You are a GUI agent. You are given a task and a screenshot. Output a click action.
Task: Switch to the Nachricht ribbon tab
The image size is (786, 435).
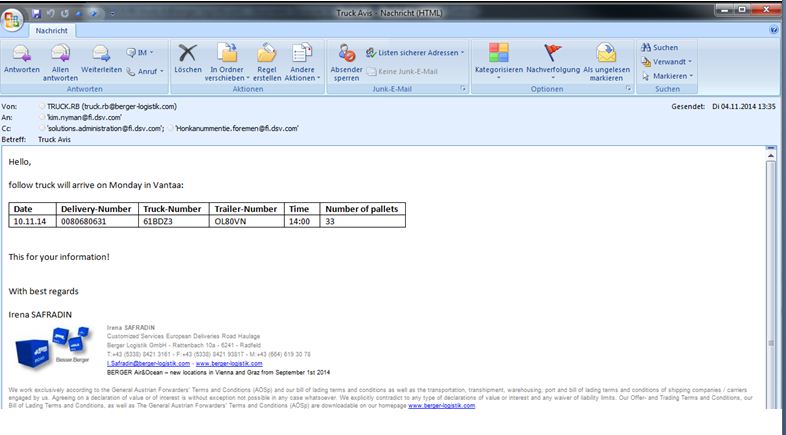(x=51, y=31)
